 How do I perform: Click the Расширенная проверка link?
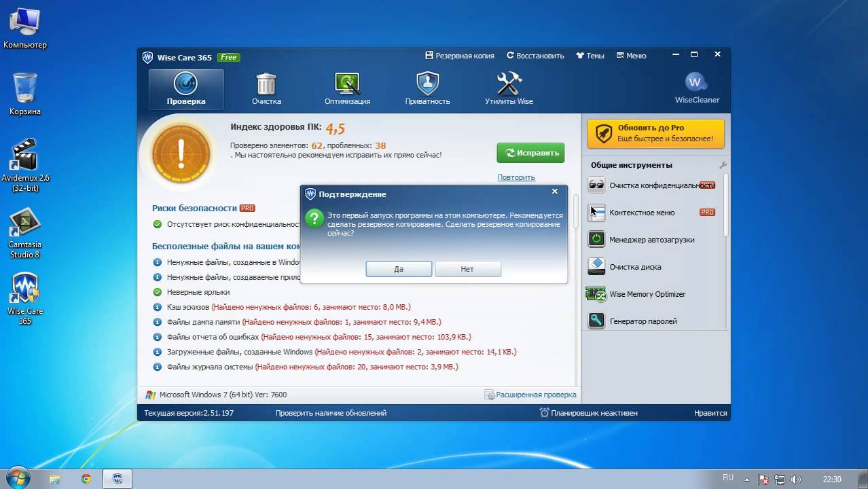pyautogui.click(x=530, y=395)
